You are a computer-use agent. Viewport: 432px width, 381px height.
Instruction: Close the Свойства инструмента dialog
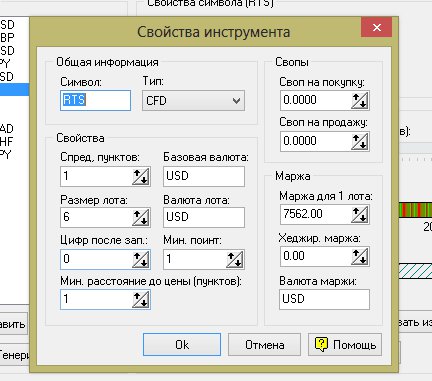tap(376, 27)
